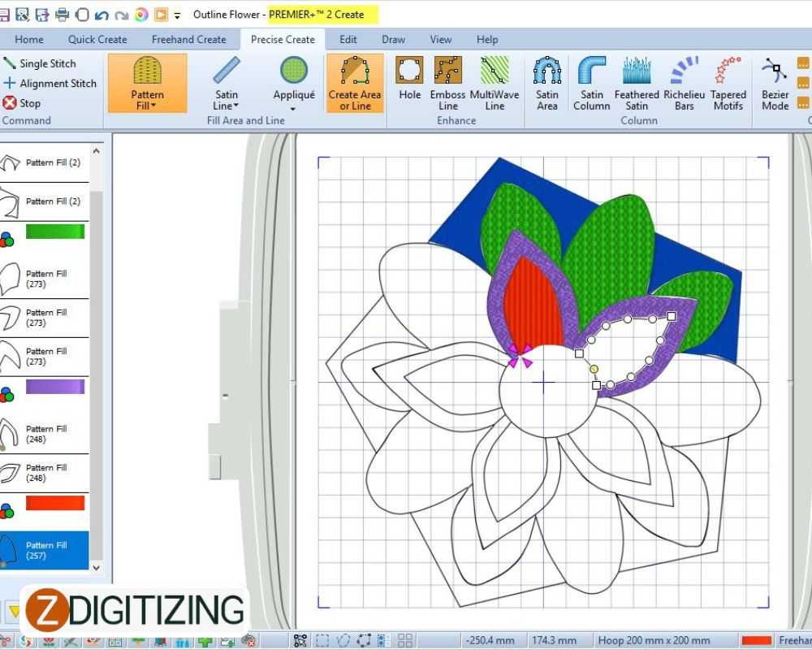812x650 pixels.
Task: Select the Satin Area tool
Action: pyautogui.click(x=546, y=81)
